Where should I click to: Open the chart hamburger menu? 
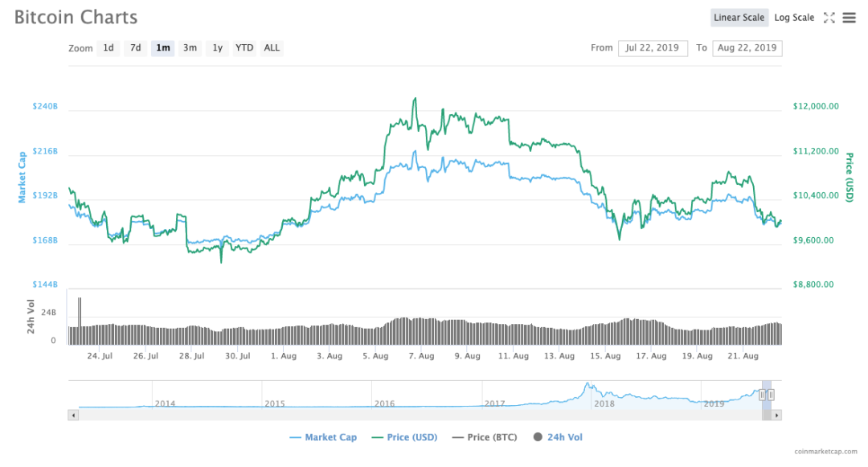point(849,18)
